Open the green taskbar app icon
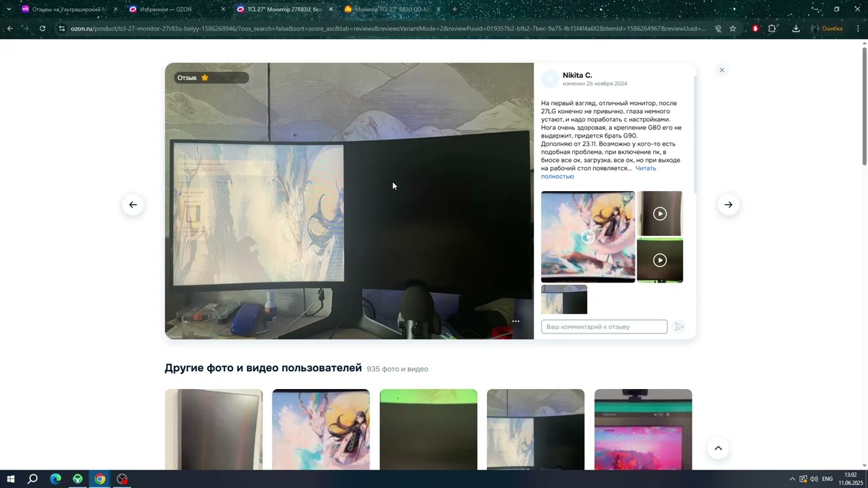 point(78,479)
